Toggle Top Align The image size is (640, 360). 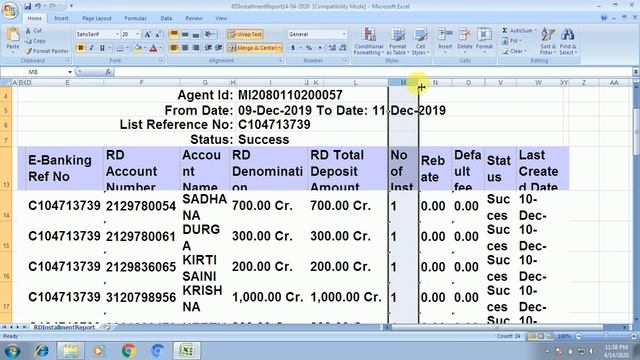coord(174,34)
